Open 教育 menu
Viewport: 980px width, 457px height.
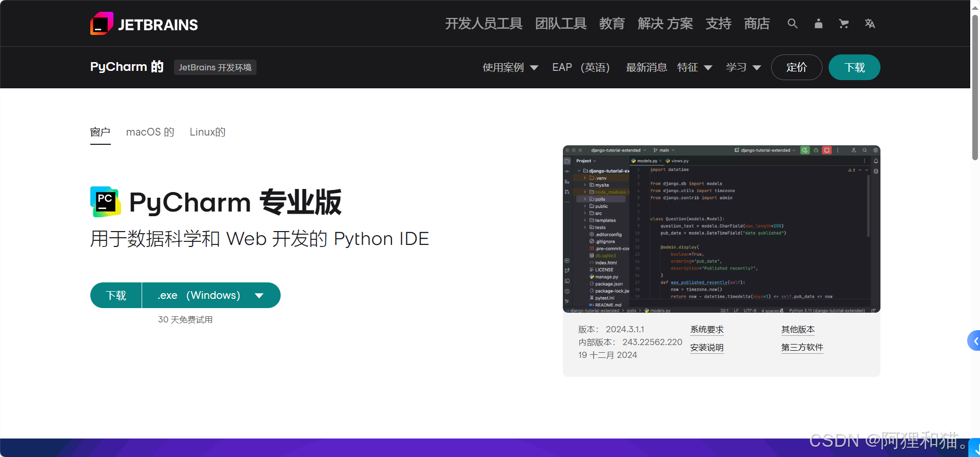pyautogui.click(x=612, y=24)
